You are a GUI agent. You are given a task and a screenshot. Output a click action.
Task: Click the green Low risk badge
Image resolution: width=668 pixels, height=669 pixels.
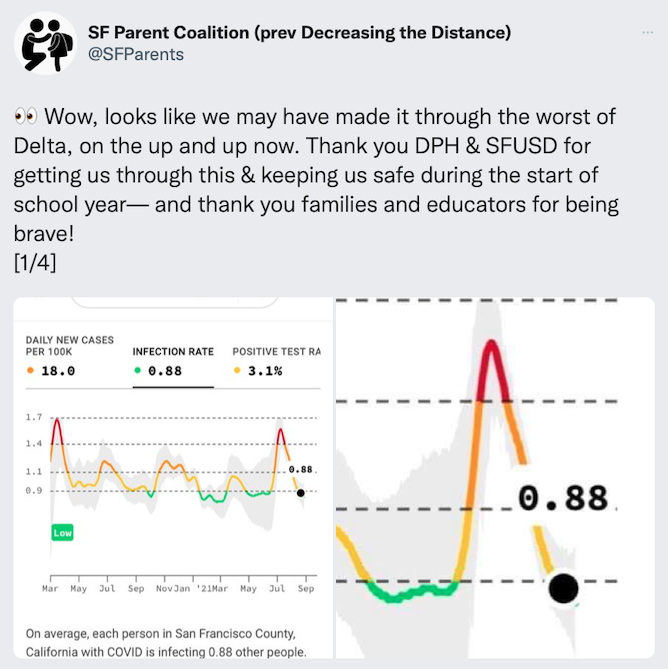click(62, 532)
